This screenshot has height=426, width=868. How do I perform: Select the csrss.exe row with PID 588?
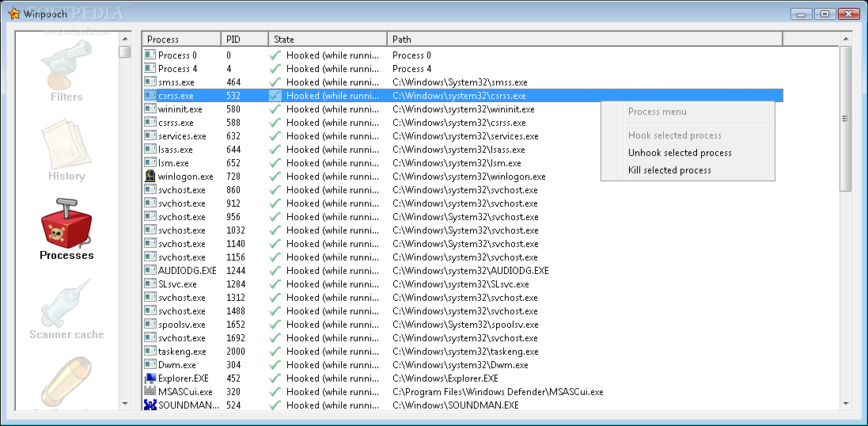(463, 123)
